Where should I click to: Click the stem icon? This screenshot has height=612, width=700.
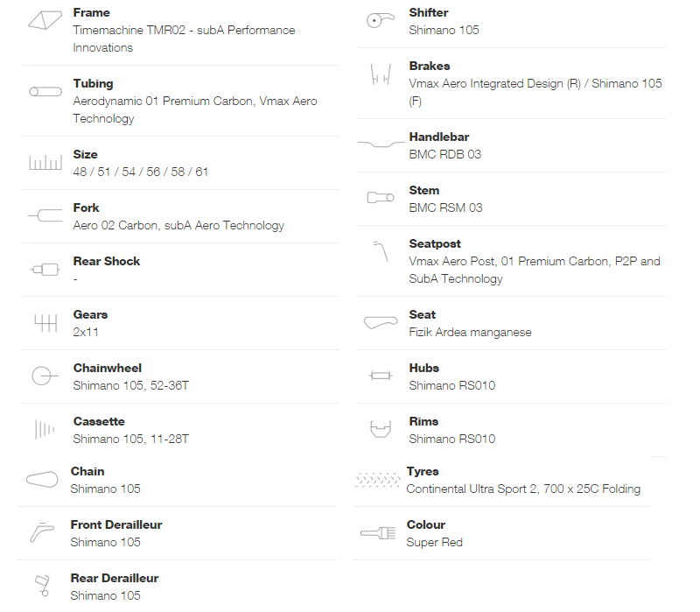pyautogui.click(x=381, y=198)
